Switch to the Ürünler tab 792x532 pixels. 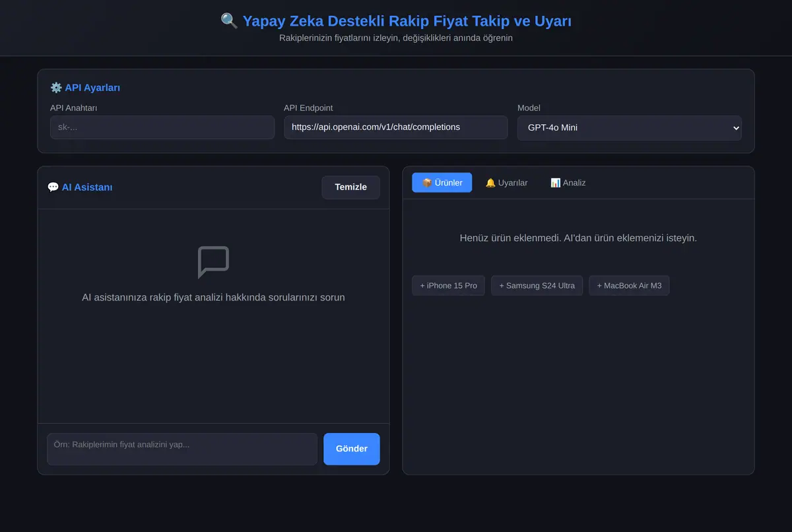[442, 183]
